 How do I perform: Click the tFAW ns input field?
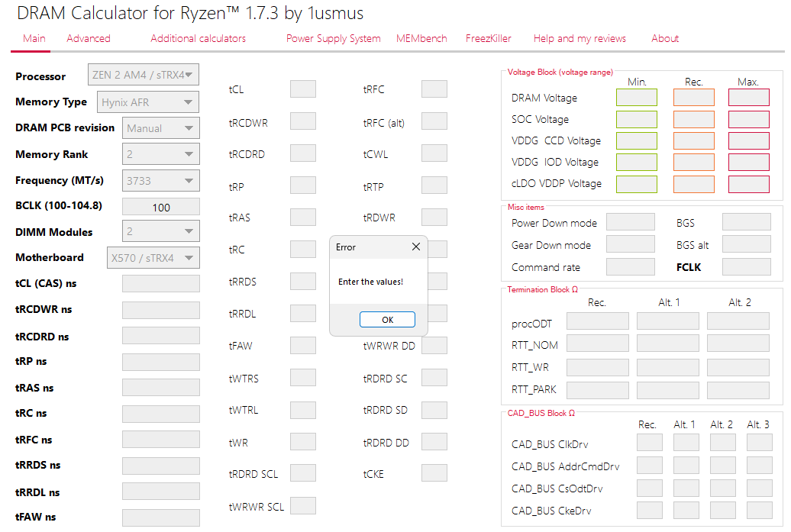161,517
